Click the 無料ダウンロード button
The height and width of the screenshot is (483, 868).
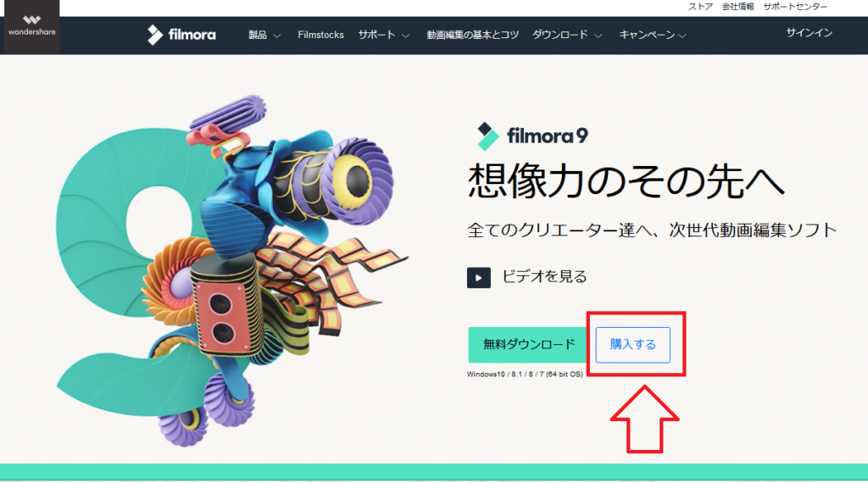(x=528, y=345)
